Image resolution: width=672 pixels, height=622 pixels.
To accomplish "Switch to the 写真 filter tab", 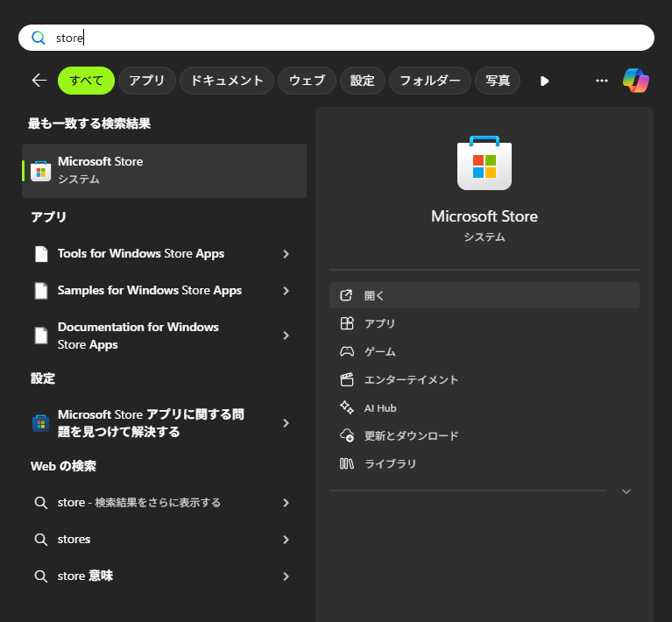I will click(x=498, y=81).
